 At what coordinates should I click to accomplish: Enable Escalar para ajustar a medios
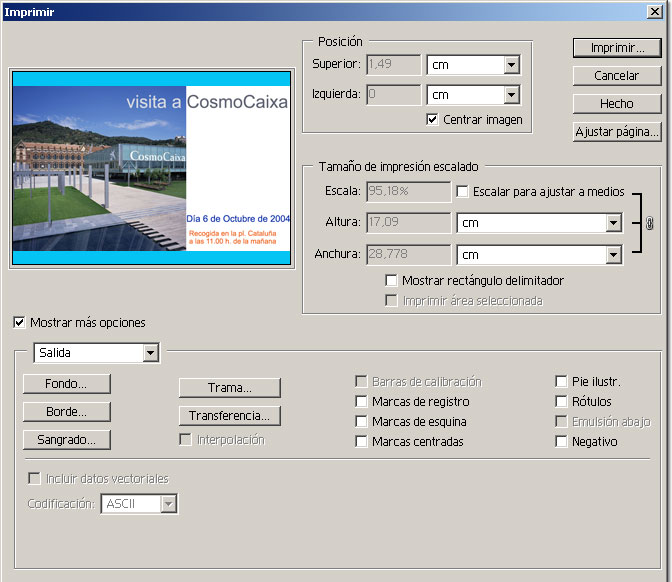click(462, 191)
